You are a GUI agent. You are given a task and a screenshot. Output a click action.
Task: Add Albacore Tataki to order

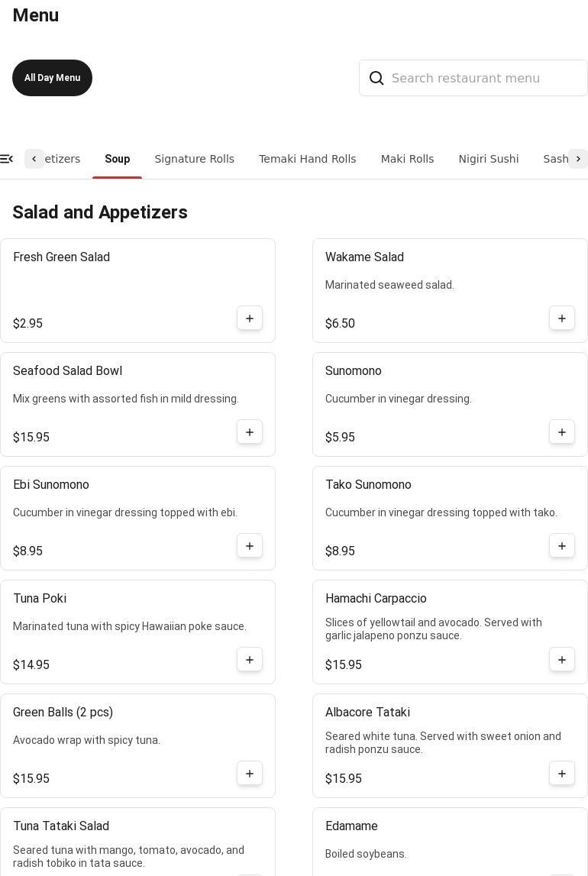point(562,774)
